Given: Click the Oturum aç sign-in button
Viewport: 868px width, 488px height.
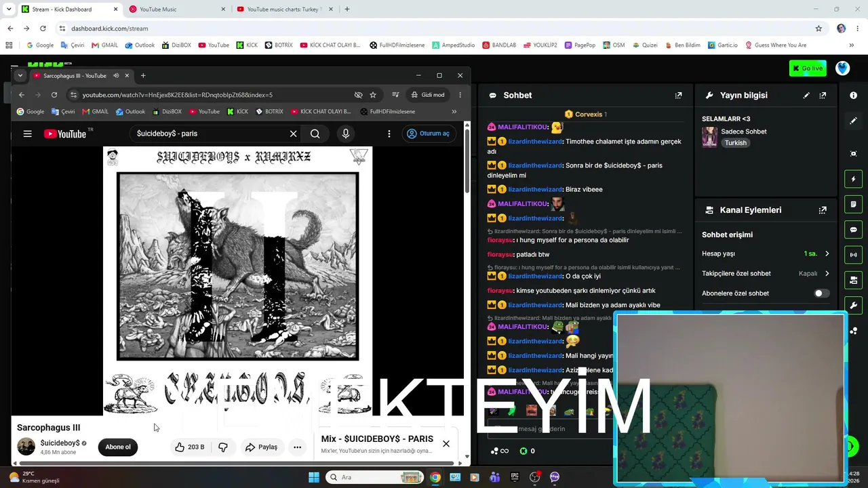Looking at the screenshot, I should 429,134.
